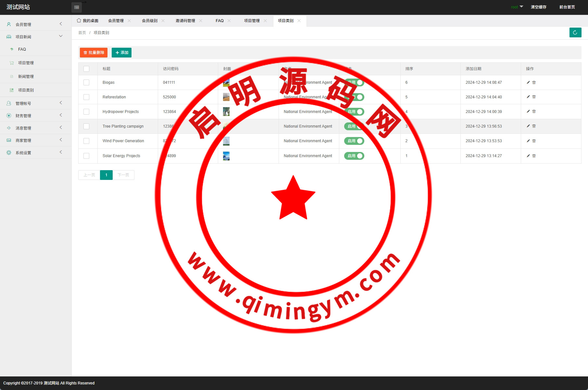Click trash icon for Wind Power Generation
Viewport: 588px width, 390px height.
click(534, 141)
